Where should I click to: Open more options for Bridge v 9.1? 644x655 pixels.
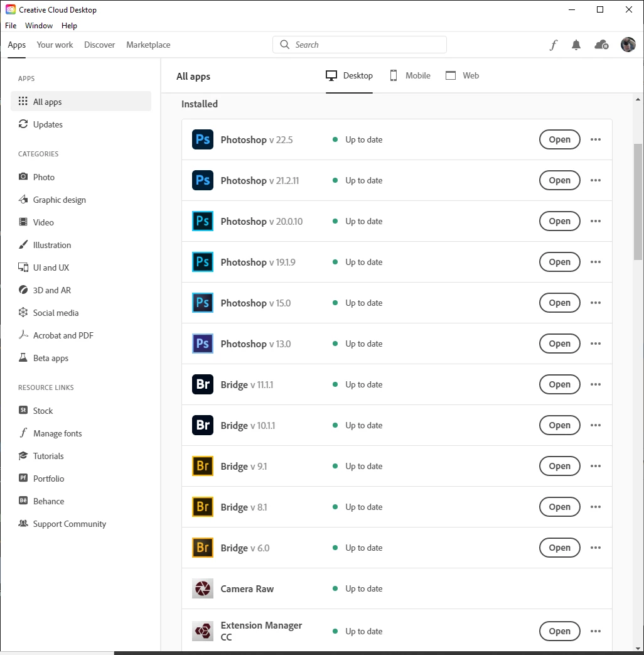click(596, 466)
